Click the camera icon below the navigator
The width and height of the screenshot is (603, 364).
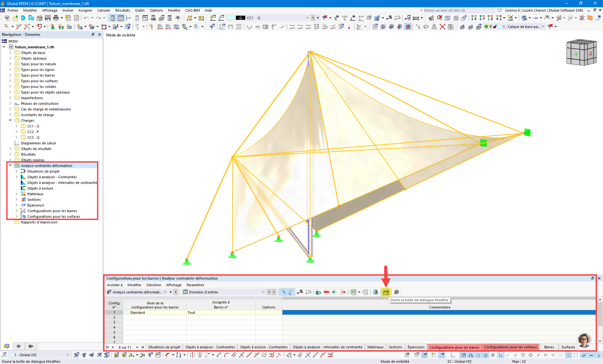pyautogui.click(x=31, y=346)
